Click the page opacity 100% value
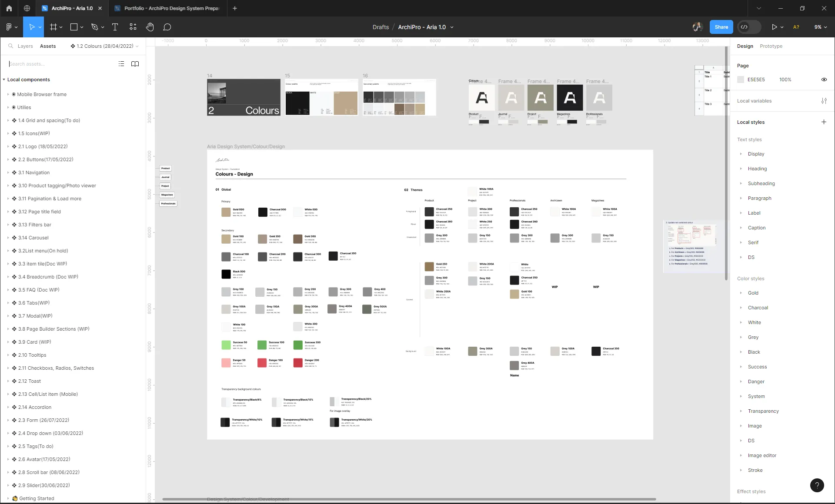The image size is (835, 504). (785, 80)
